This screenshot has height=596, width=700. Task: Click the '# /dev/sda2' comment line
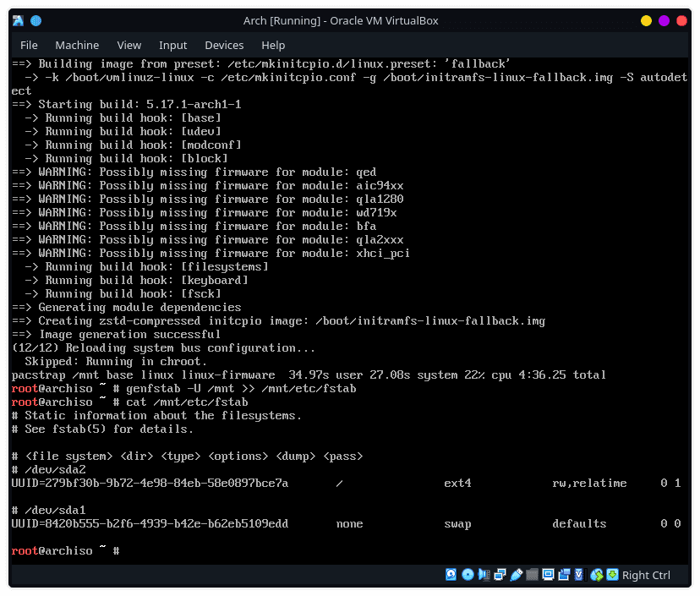pos(49,470)
